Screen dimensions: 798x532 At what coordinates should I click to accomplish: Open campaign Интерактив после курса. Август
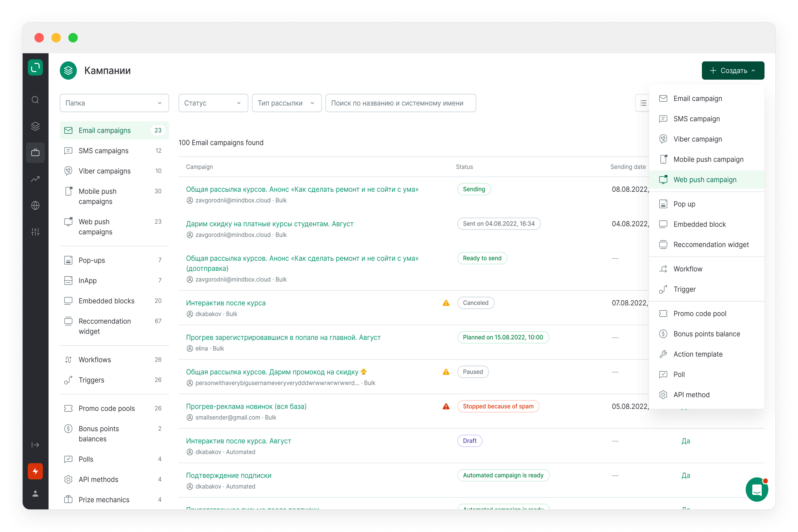point(239,441)
